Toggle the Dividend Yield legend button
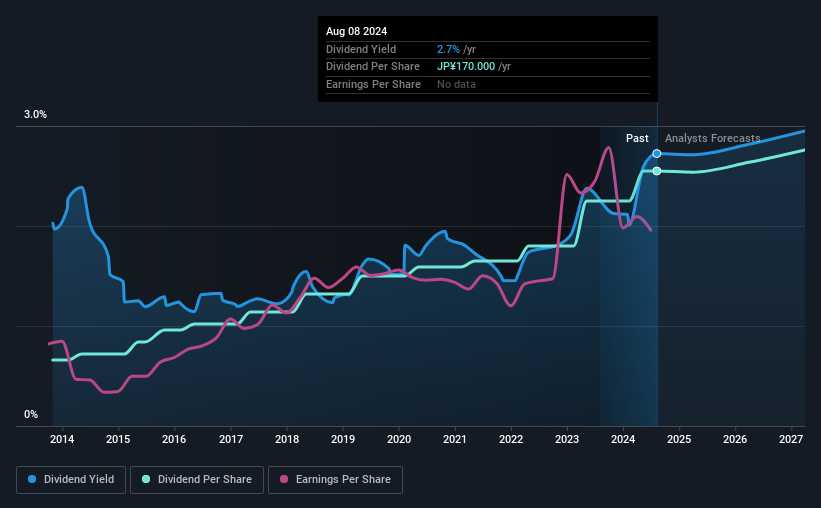The image size is (821, 508). click(71, 480)
